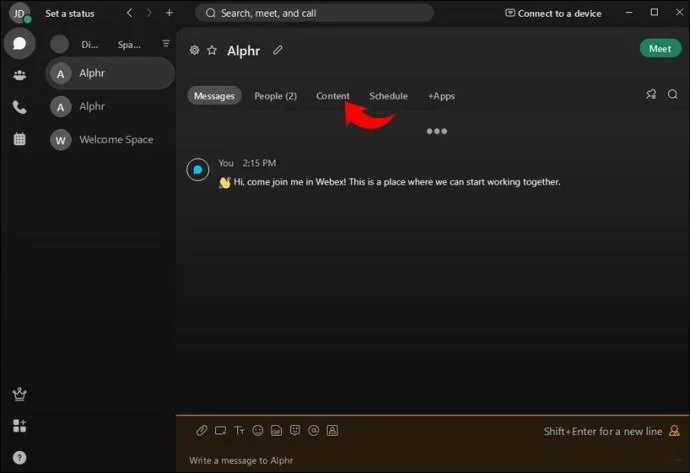The width and height of the screenshot is (690, 473).
Task: Click the three-dots to load more messages
Action: [x=437, y=131]
